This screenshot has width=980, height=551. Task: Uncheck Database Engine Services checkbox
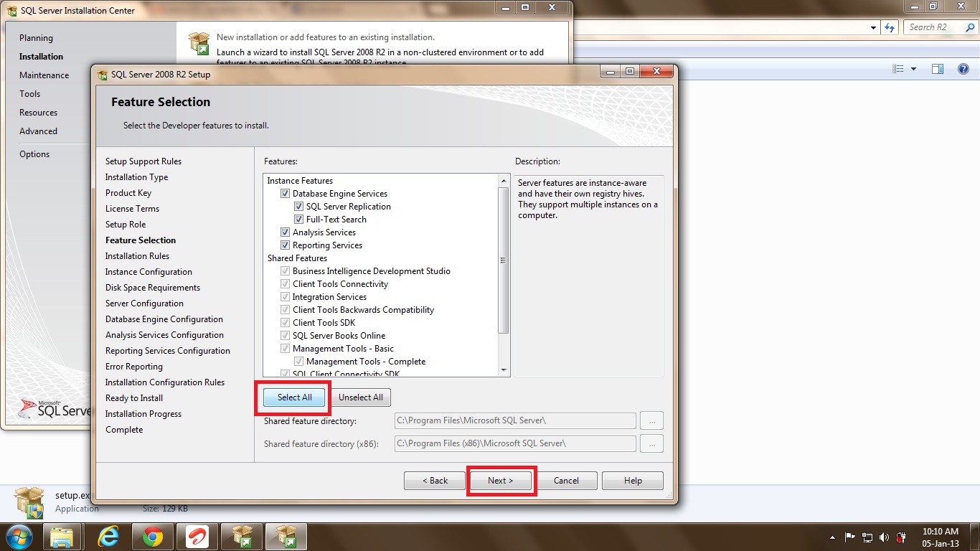286,194
